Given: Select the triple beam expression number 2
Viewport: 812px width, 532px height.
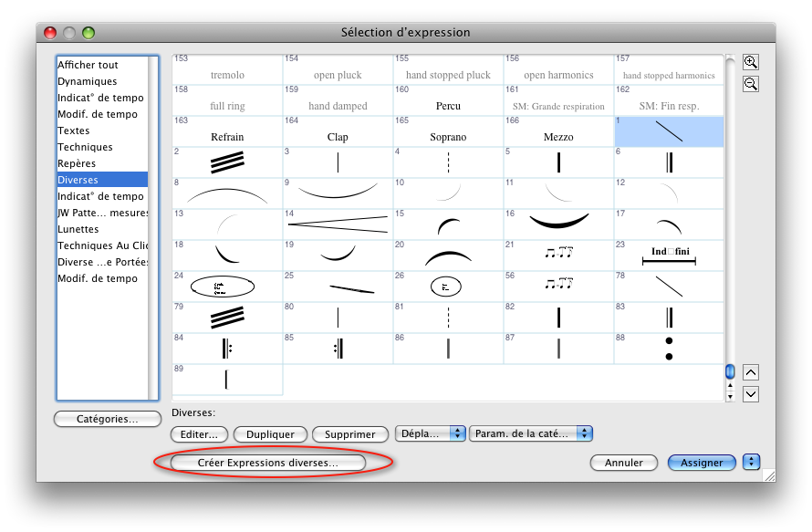Looking at the screenshot, I should (226, 163).
